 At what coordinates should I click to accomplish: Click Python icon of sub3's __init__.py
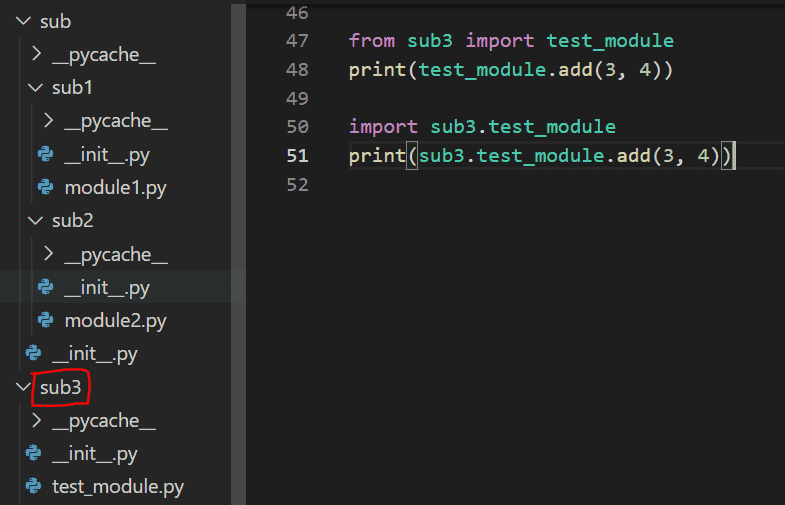pos(33,454)
